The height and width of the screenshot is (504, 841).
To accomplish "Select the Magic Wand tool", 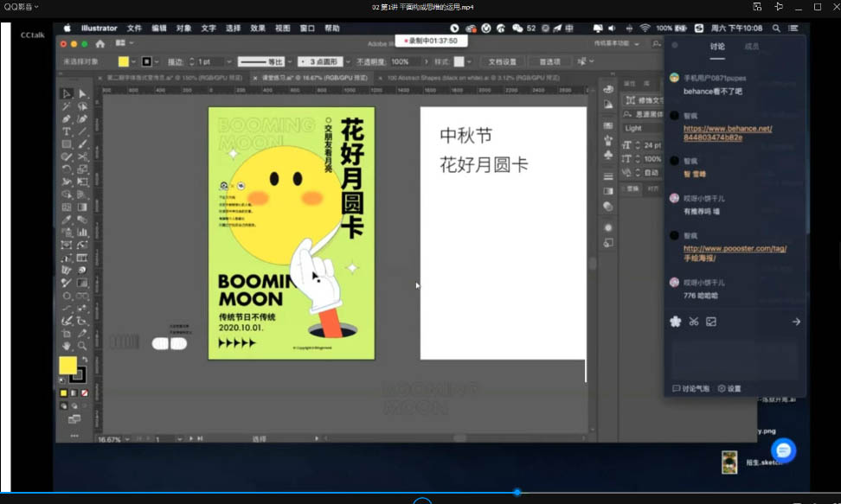I will (67, 106).
